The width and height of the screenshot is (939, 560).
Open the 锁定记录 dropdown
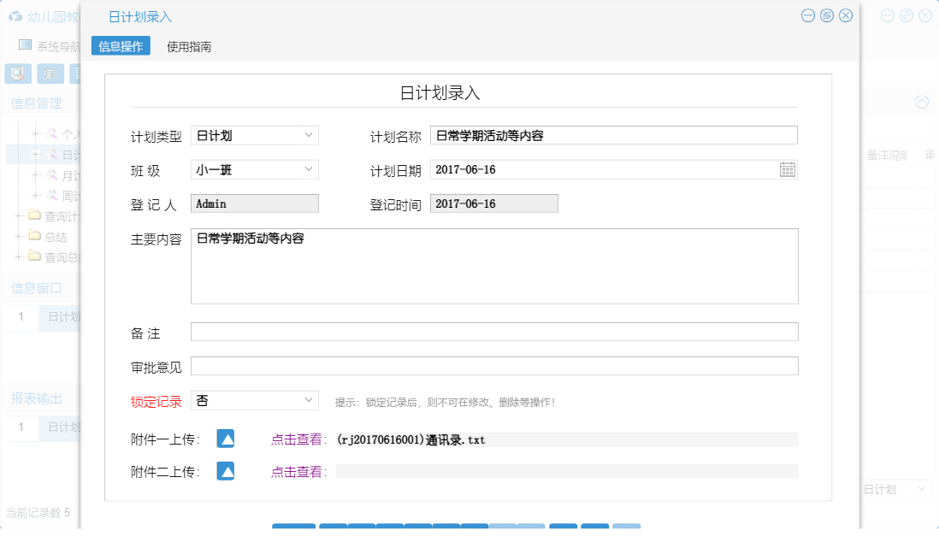coord(255,400)
